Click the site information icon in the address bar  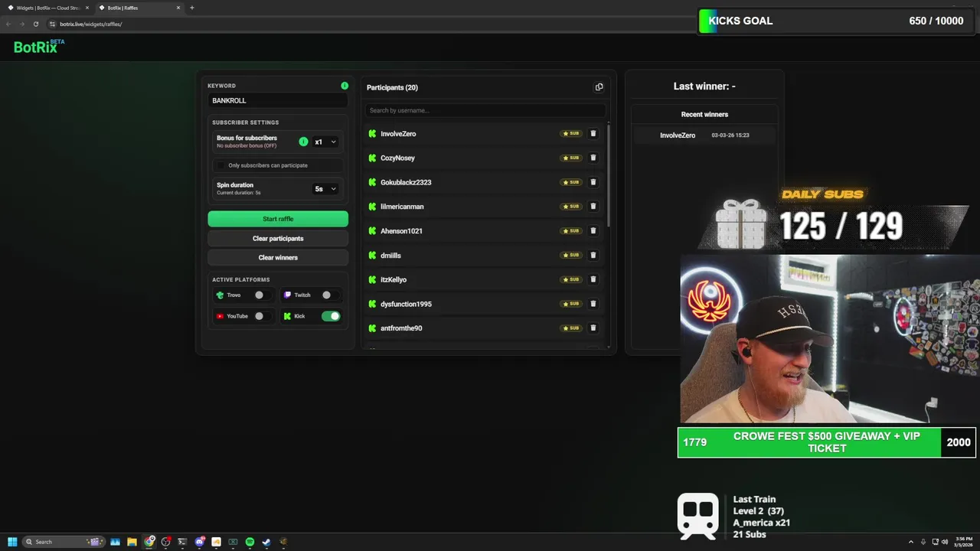52,24
